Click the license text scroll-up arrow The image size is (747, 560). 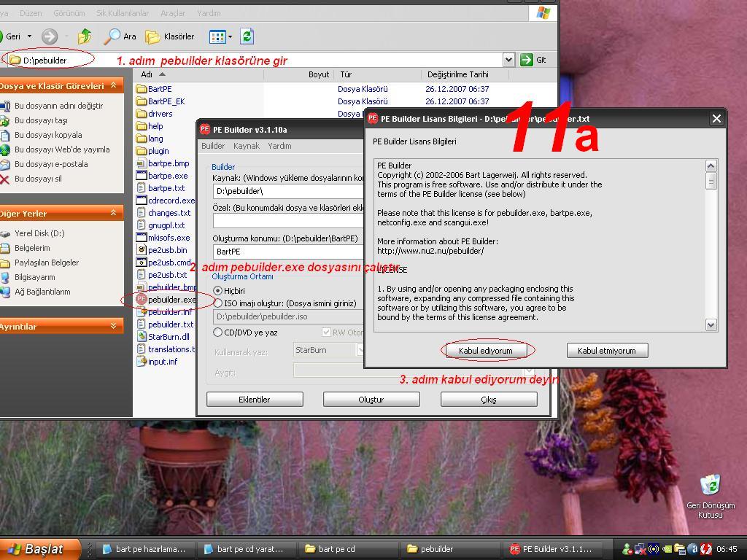[x=711, y=166]
